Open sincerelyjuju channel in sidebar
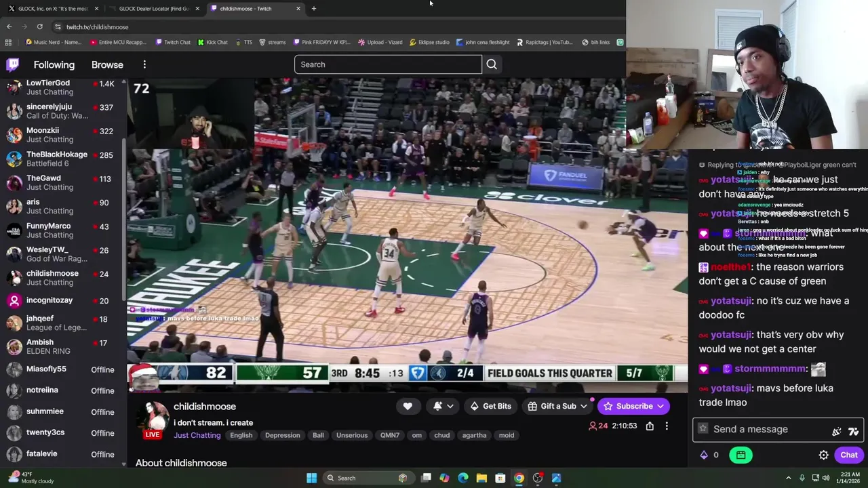 (63, 111)
